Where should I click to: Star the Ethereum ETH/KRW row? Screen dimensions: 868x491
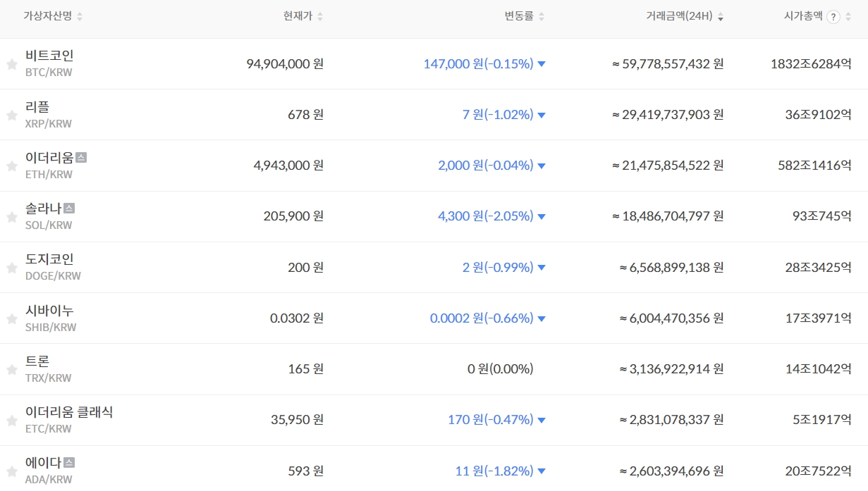point(12,166)
